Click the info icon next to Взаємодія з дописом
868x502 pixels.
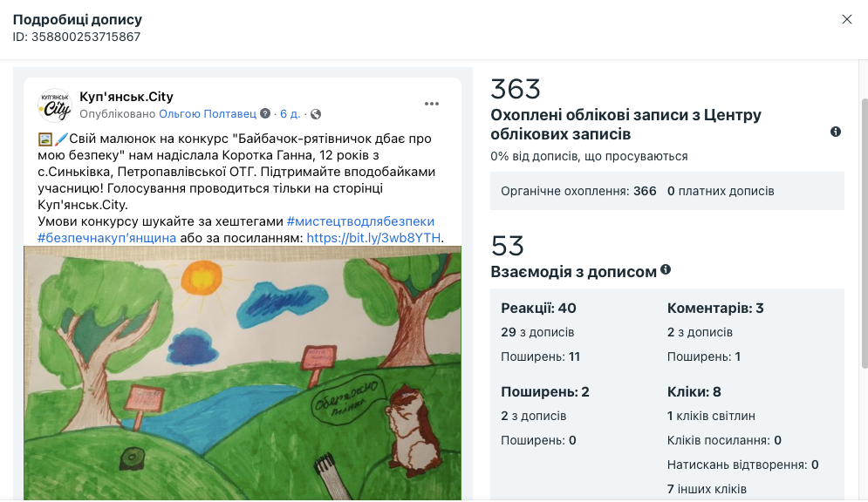coord(666,269)
